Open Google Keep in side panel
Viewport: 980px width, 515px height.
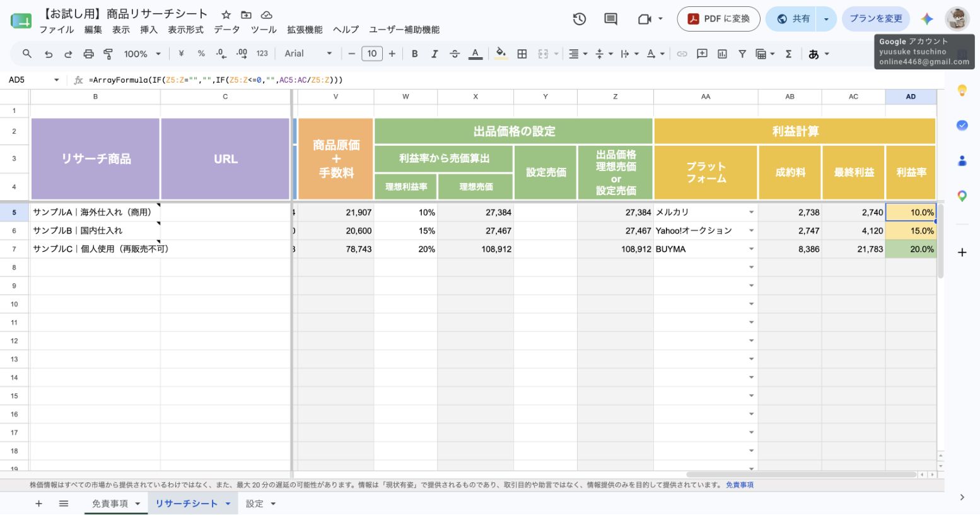962,90
